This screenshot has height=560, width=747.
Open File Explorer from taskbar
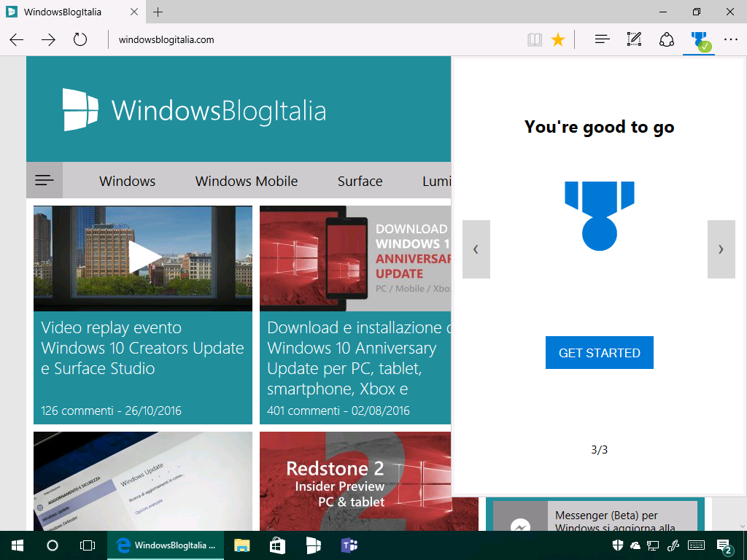tap(242, 545)
